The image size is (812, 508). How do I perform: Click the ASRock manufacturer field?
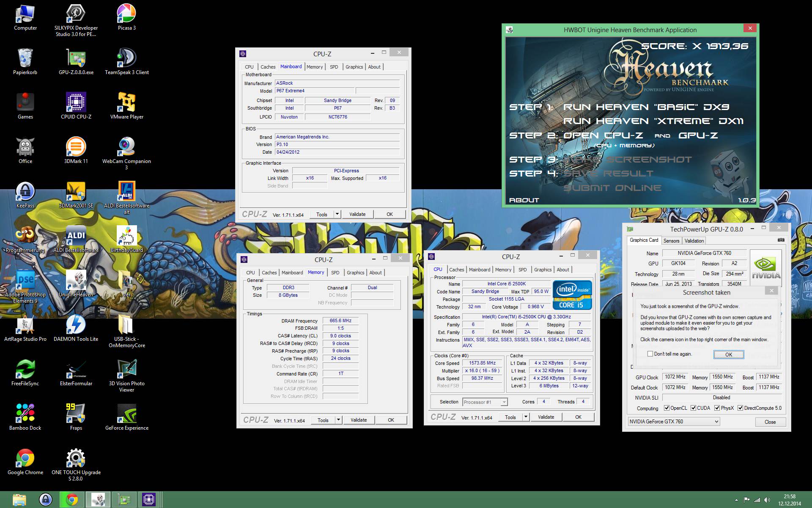(x=337, y=83)
